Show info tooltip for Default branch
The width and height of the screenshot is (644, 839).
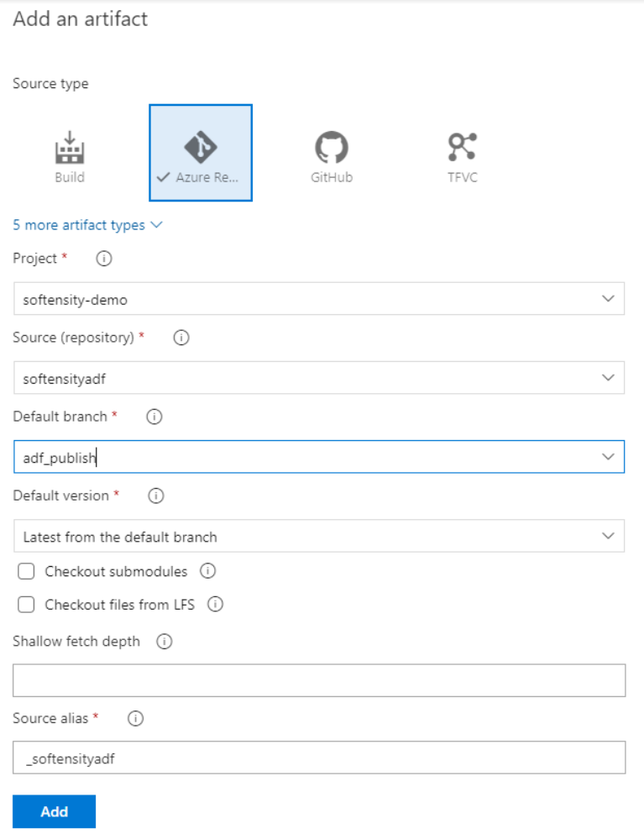(x=154, y=417)
